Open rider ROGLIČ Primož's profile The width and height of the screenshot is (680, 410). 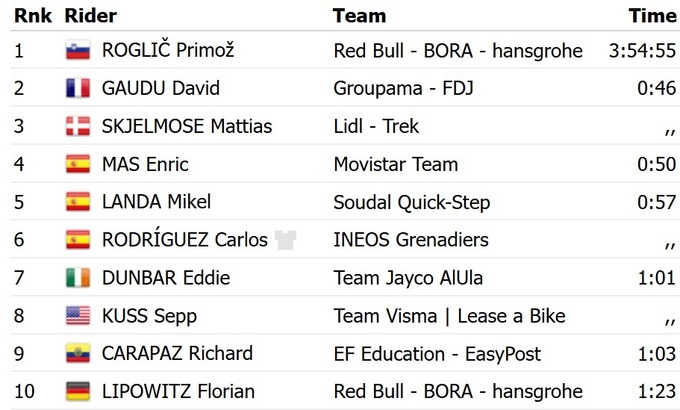(x=168, y=51)
